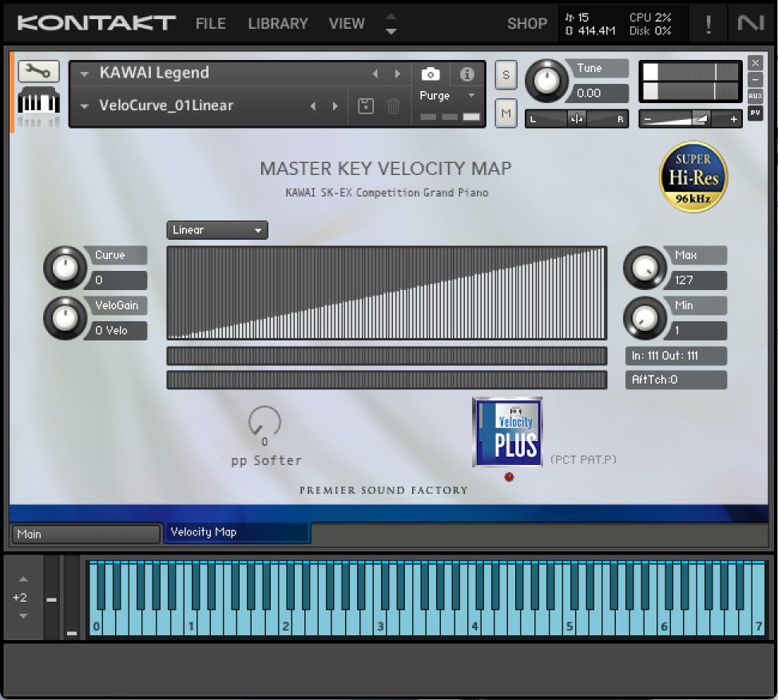778x700 pixels.
Task: Mute the instrument with the M button
Action: [x=506, y=113]
